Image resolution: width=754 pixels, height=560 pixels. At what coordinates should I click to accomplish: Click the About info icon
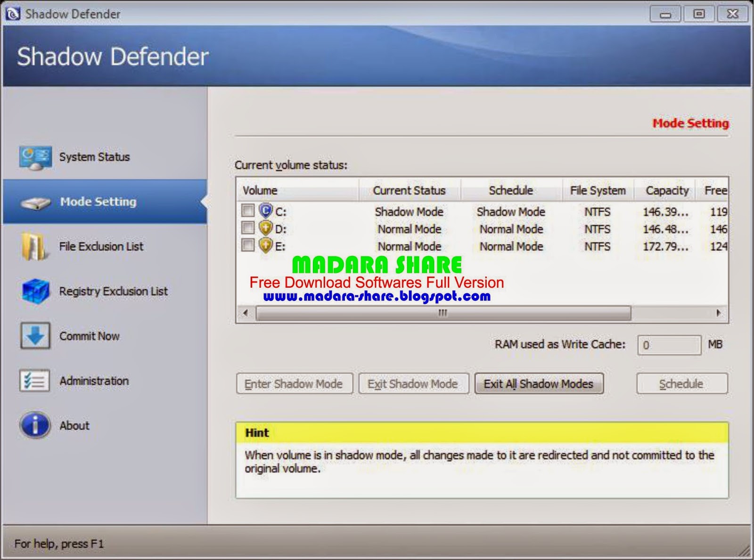[35, 425]
